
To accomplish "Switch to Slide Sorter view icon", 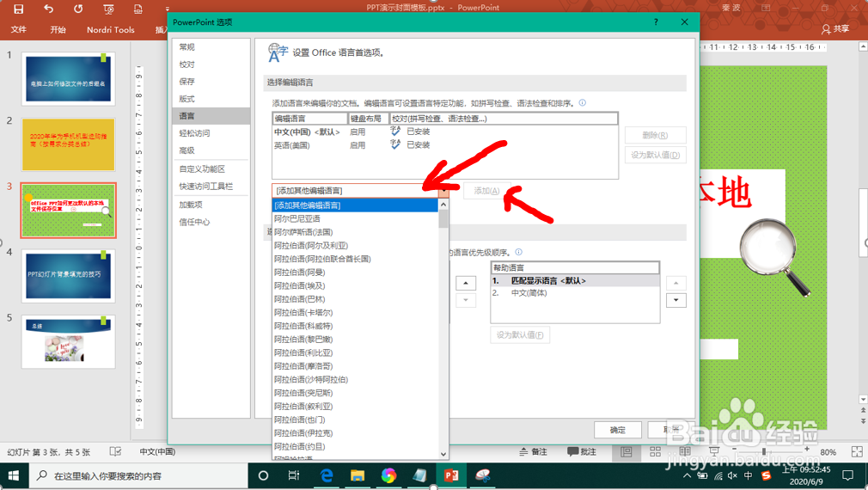I will 656,452.
